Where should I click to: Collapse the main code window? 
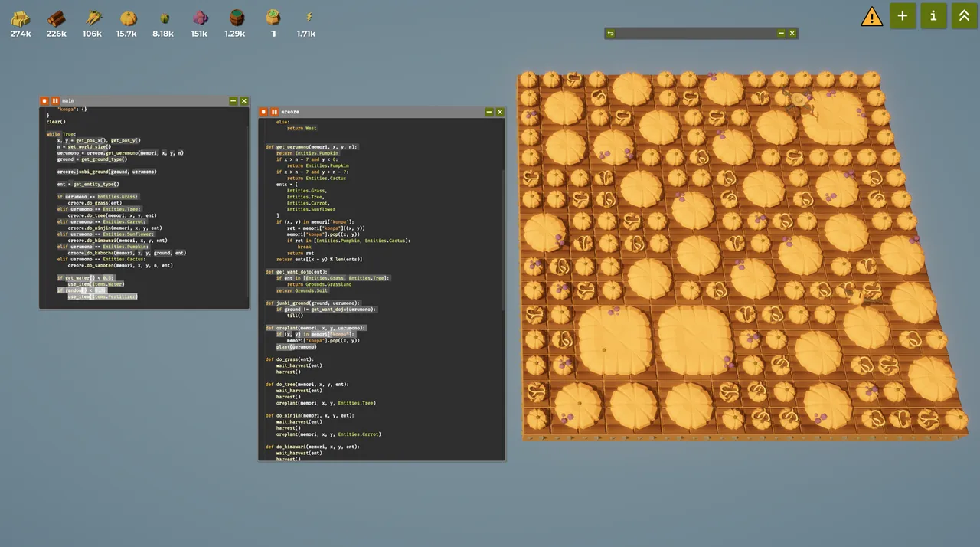[233, 100]
